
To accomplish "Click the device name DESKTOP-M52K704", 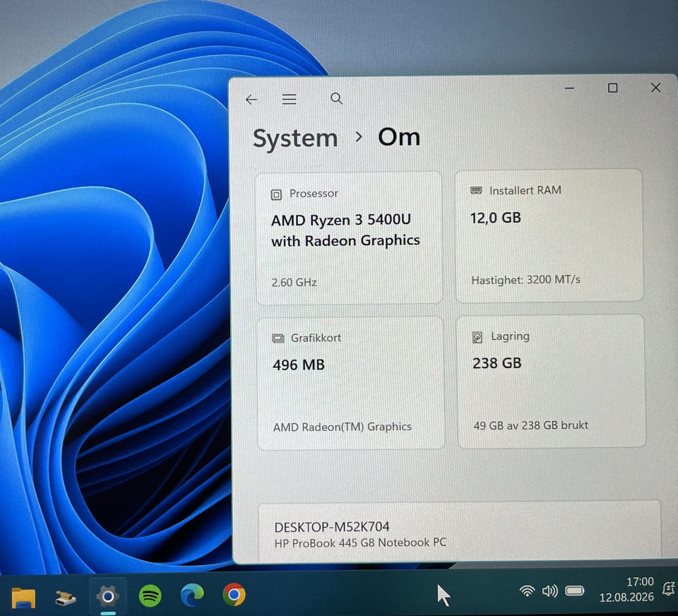I will tap(332, 526).
